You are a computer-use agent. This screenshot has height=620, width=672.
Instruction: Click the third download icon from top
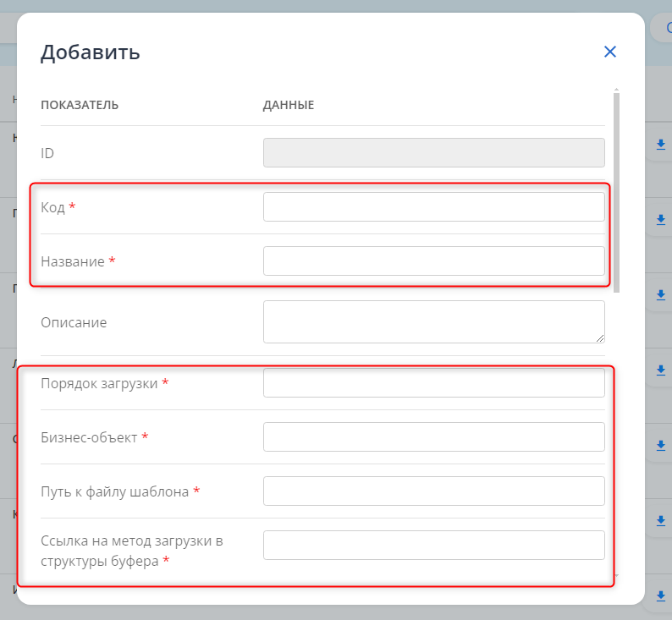[x=661, y=295]
